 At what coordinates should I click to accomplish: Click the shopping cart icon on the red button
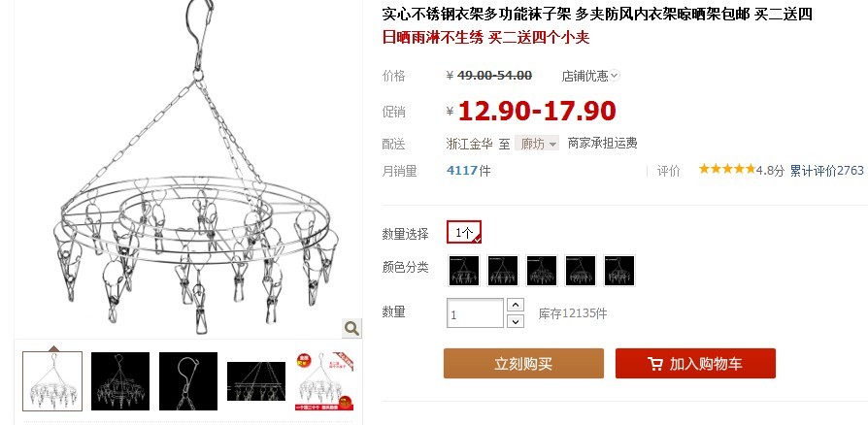(x=654, y=364)
